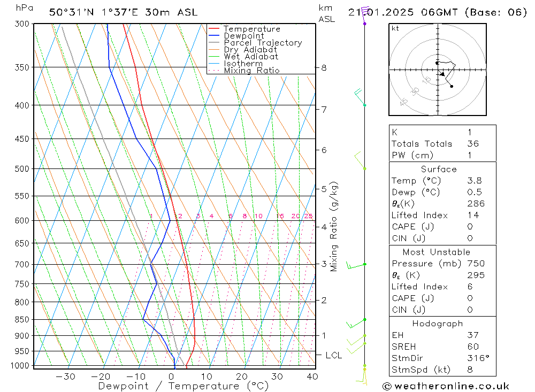Viewport: 535px width, 392px height.
Task: Click the gray Parcel Trajectory line sample in legend
Action: [214, 42]
